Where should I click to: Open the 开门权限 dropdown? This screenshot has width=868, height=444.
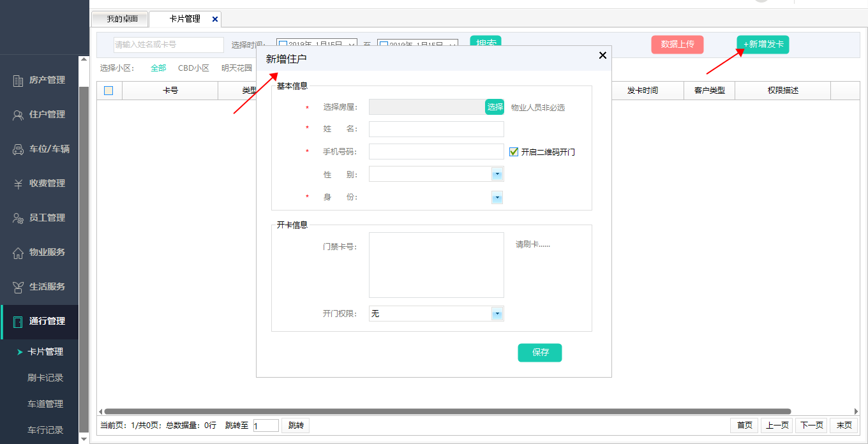pos(497,314)
